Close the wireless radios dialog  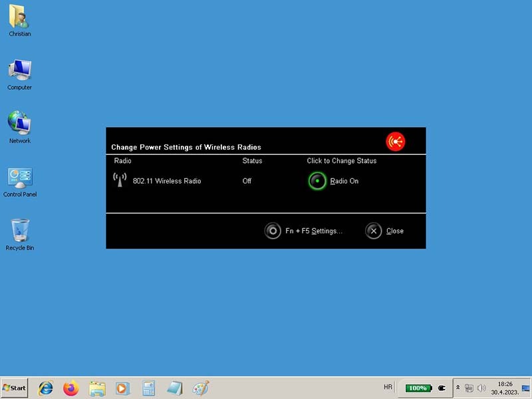click(374, 231)
